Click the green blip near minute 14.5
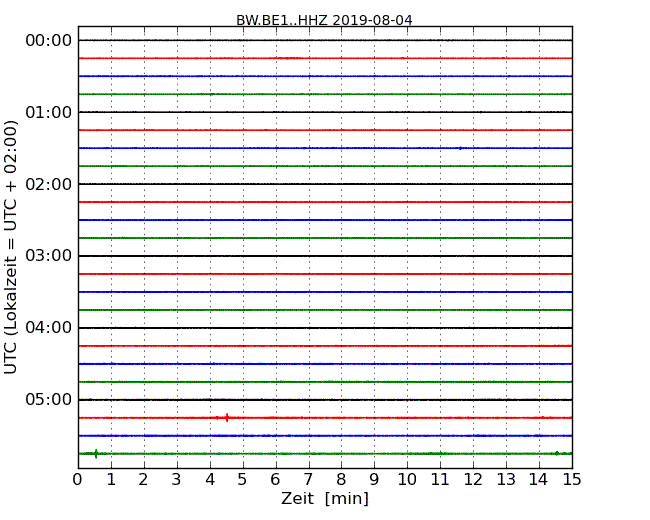Viewport: 650px width, 520px height. click(557, 453)
